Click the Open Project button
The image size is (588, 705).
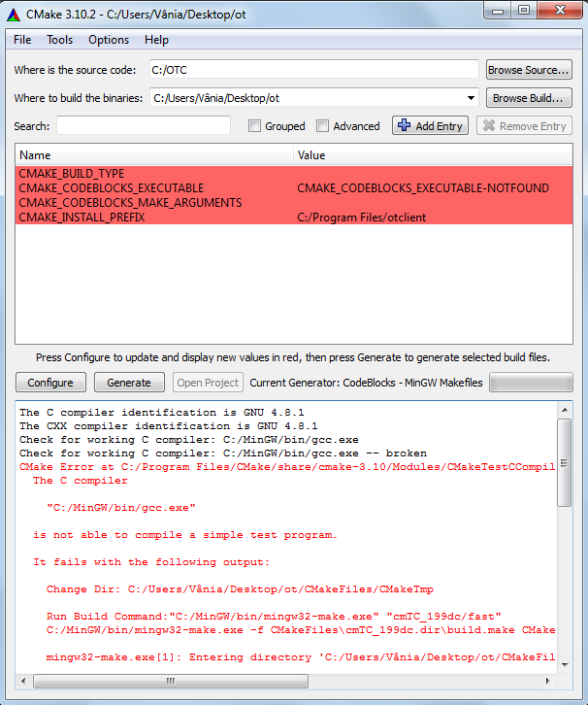tap(208, 383)
